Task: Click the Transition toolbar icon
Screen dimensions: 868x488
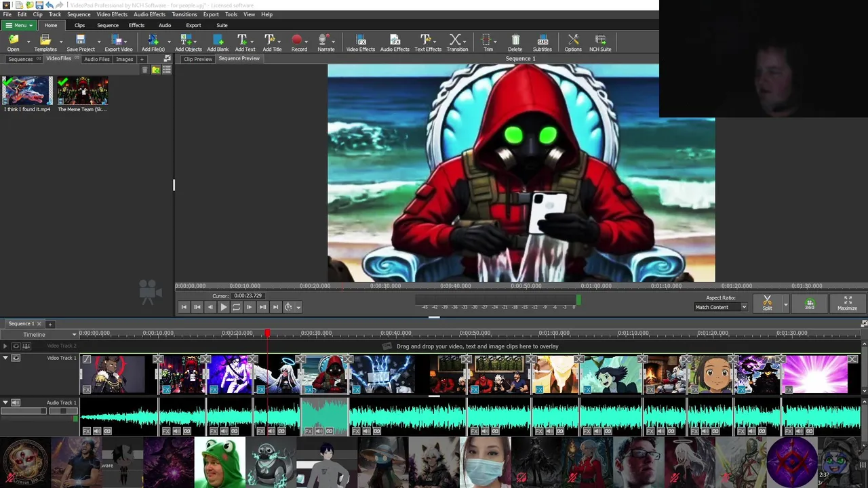Action: tap(455, 40)
